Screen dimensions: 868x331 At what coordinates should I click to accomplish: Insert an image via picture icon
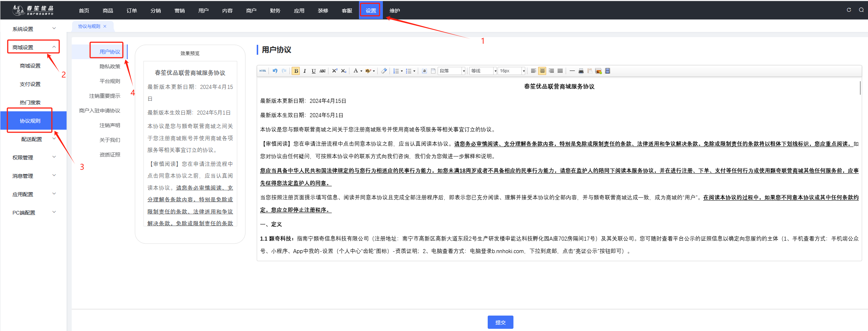click(x=598, y=71)
